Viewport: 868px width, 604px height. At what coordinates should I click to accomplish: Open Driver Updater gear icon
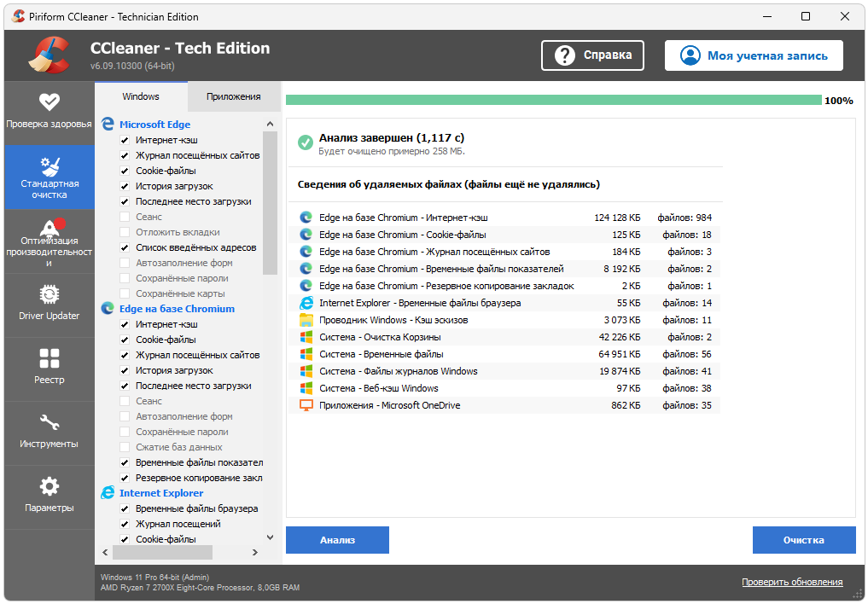click(x=50, y=294)
